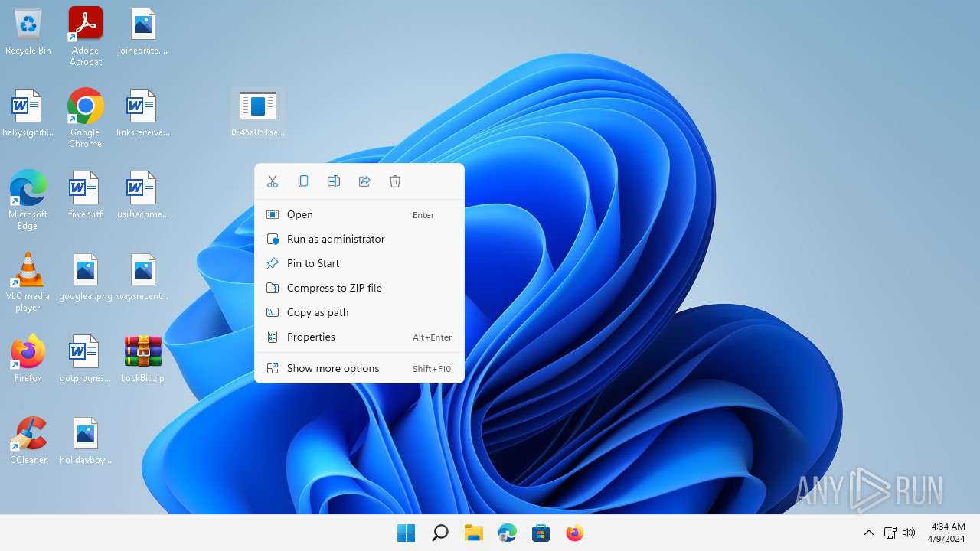Choose Open from the context menu
The image size is (980, 551).
point(359,214)
